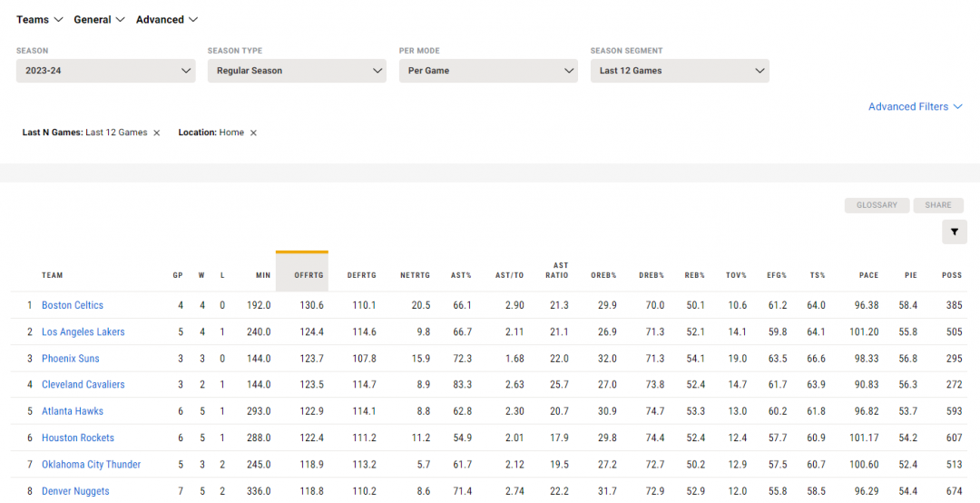Click the Rockets POSS value 607
This screenshot has width=980, height=503.
point(955,438)
